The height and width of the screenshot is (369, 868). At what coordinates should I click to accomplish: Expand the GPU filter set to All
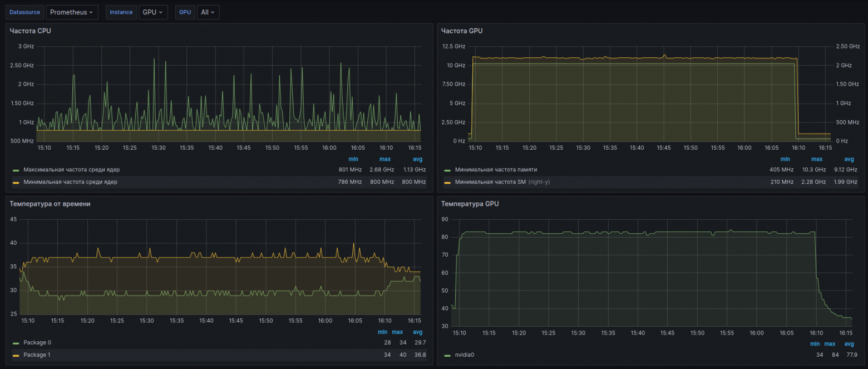point(208,12)
